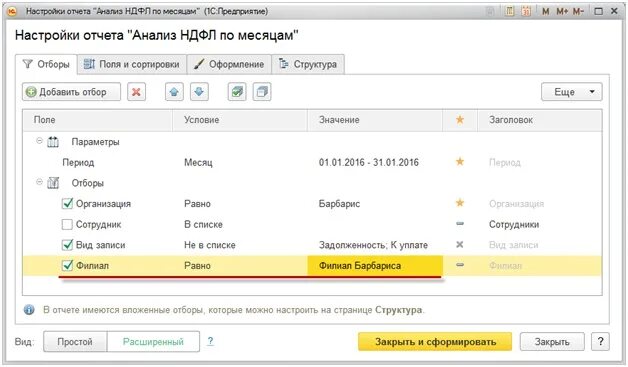Click the red X delete filter icon
Image resolution: width=628 pixels, height=367 pixels.
(x=136, y=92)
